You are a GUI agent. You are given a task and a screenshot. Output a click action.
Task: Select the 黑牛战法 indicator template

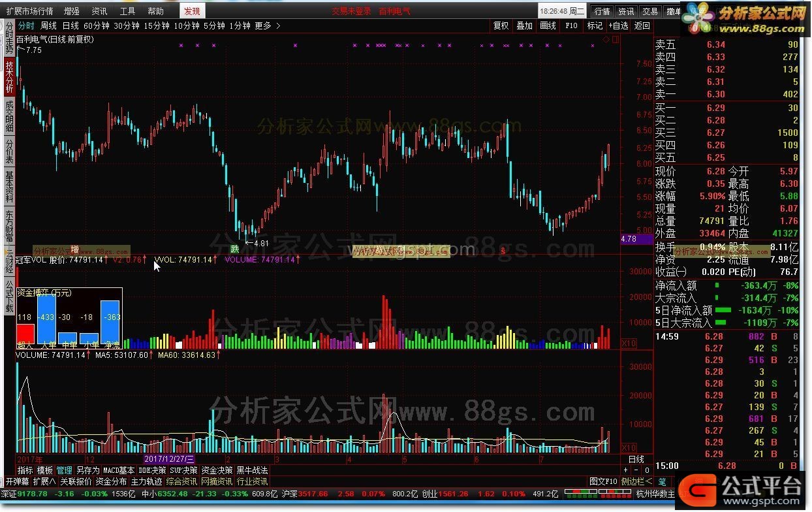(252, 470)
